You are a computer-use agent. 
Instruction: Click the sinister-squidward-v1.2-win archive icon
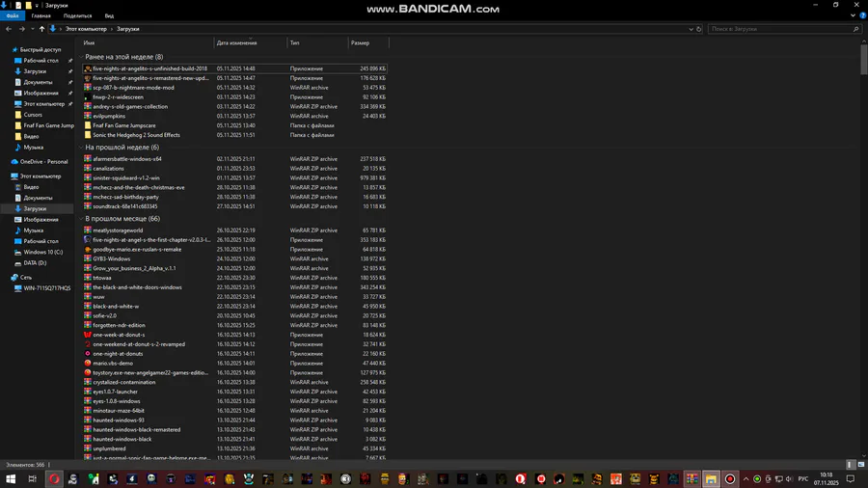tap(88, 177)
